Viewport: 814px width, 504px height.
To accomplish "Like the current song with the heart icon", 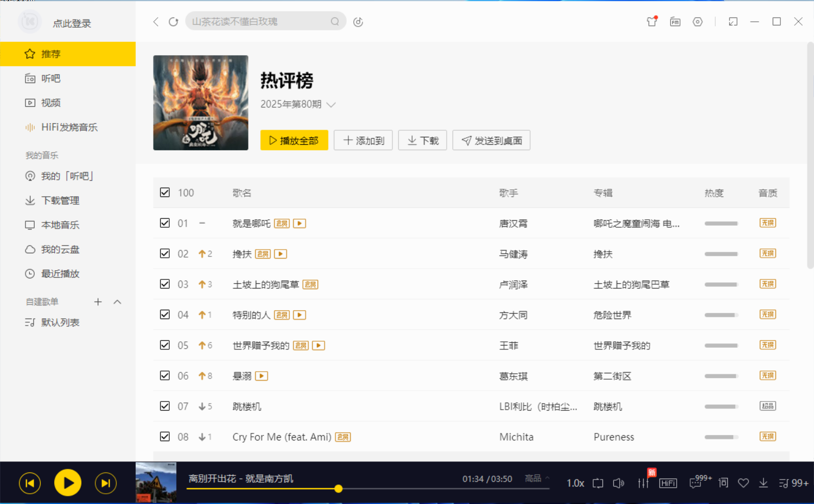I will coord(743,483).
